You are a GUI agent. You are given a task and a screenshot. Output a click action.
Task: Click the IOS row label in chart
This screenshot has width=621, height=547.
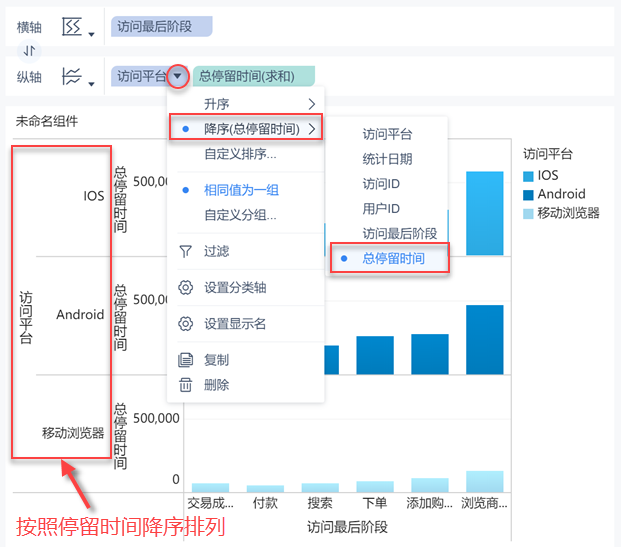(94, 196)
